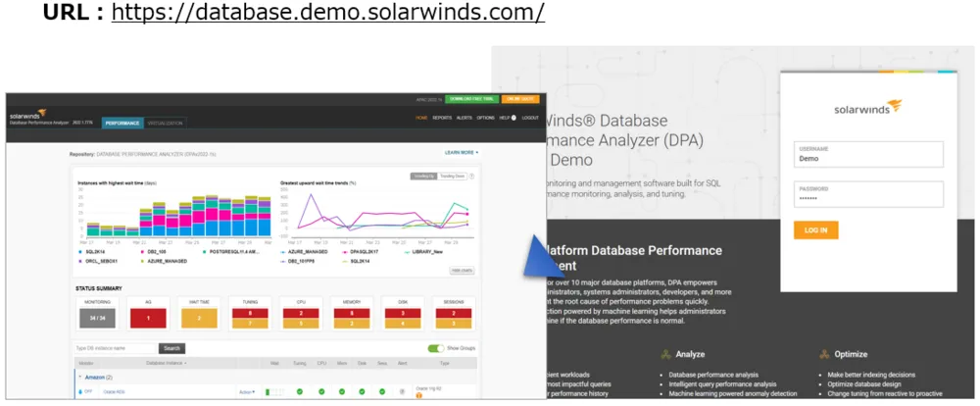Click the Oracle RDS grey alert icon
Viewport: 980px width, 406px height.
coord(402,391)
